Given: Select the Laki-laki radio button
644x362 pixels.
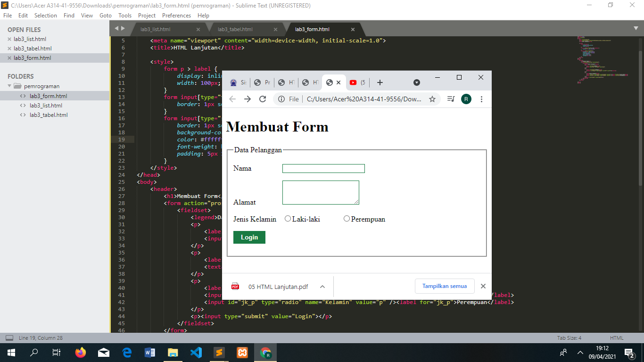Looking at the screenshot, I should coord(288,218).
